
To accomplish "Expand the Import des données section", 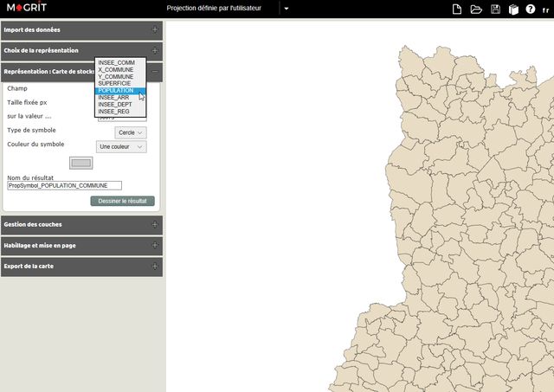I will [155, 29].
